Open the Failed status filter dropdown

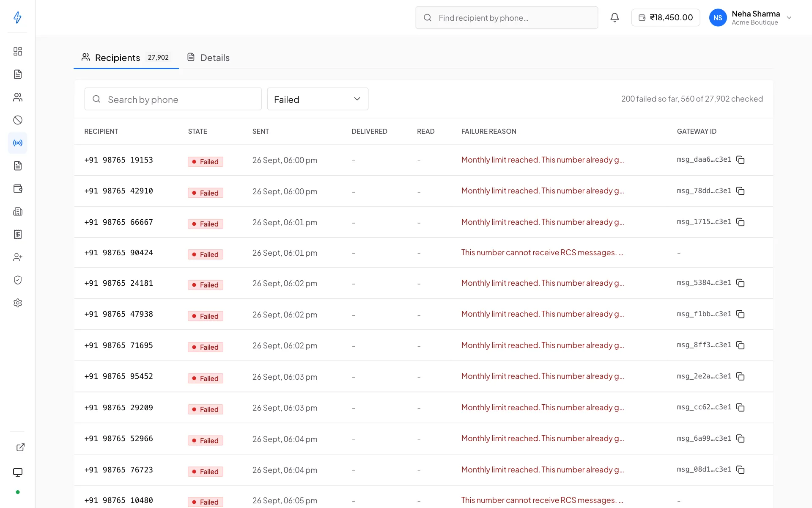coord(318,99)
